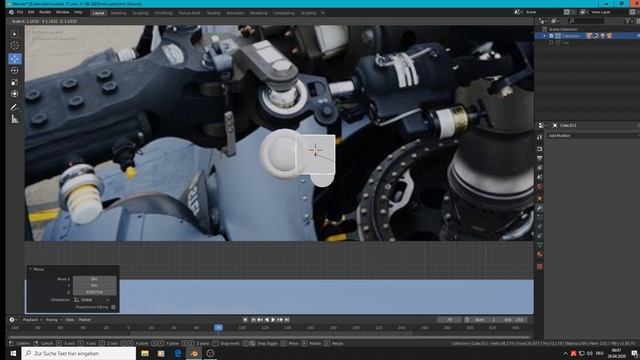Image resolution: width=640 pixels, height=360 pixels.
Task: Open the World properties tab
Action: click(x=540, y=187)
